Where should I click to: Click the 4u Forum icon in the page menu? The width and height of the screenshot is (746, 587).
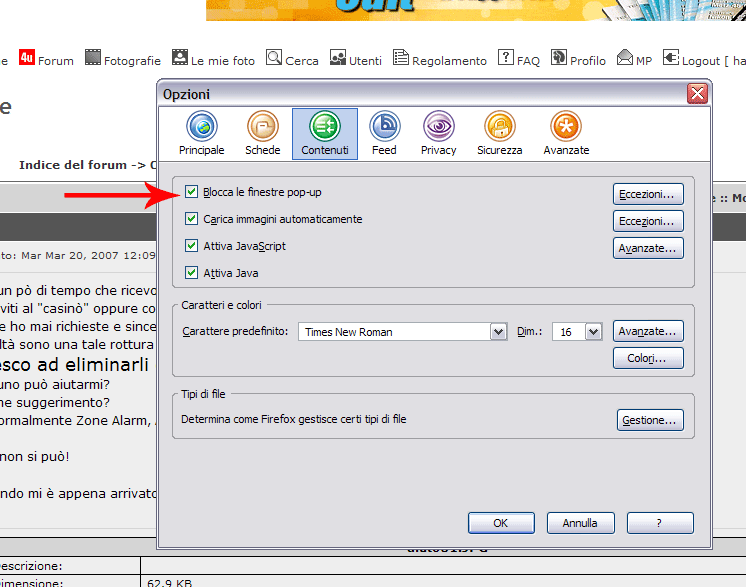point(27,57)
